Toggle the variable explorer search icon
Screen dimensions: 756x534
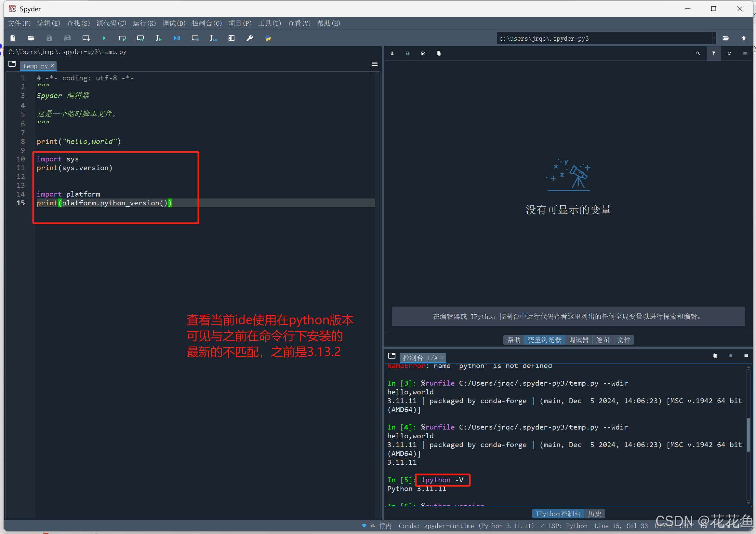tap(698, 53)
